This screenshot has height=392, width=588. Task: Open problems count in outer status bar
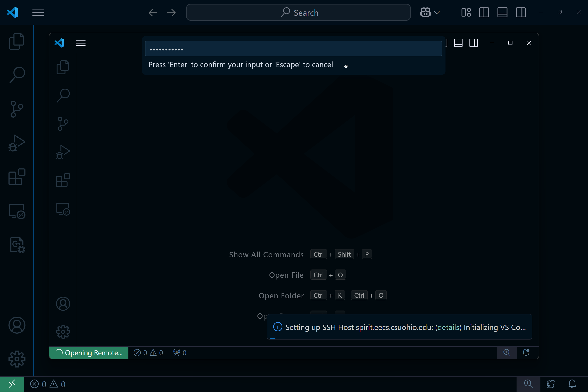[48, 384]
